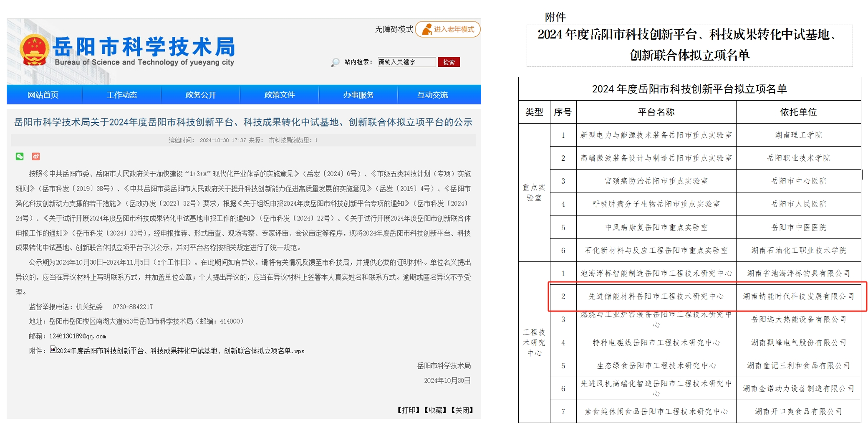Select the 网站首页 navigation tab
The width and height of the screenshot is (868, 436).
[42, 95]
